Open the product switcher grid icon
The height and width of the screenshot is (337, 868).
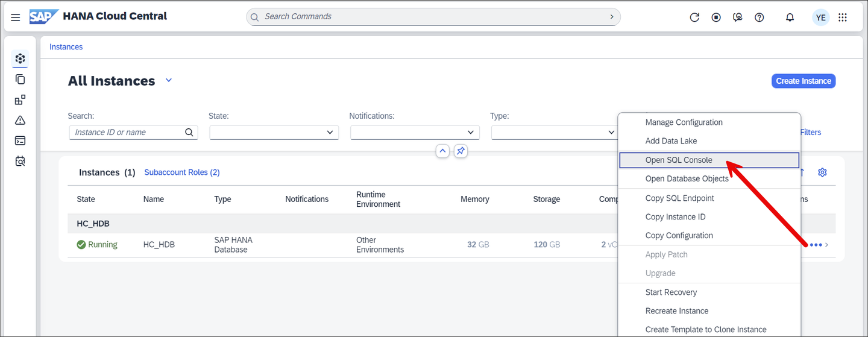[x=843, y=17]
